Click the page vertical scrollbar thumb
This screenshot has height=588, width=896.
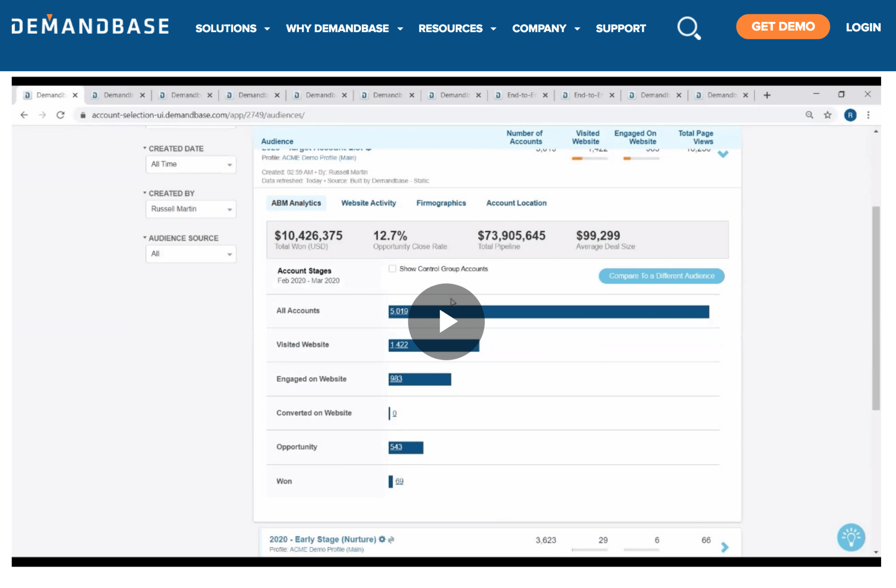[876, 308]
